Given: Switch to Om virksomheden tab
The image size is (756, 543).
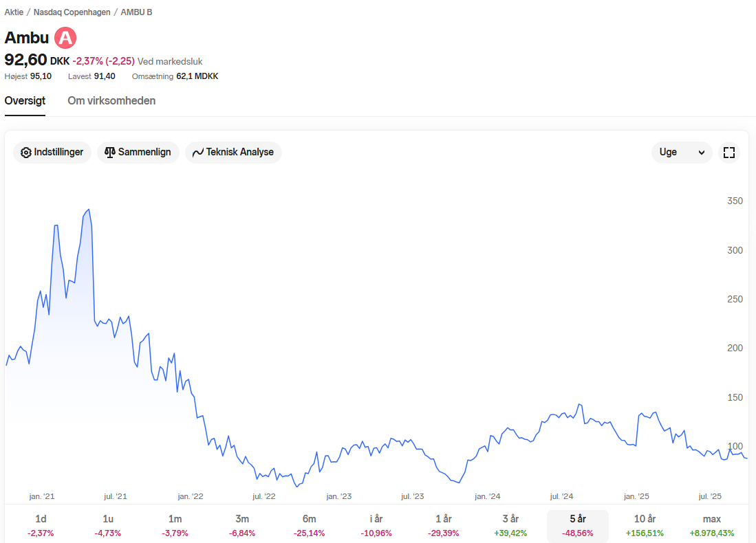Looking at the screenshot, I should coord(111,101).
